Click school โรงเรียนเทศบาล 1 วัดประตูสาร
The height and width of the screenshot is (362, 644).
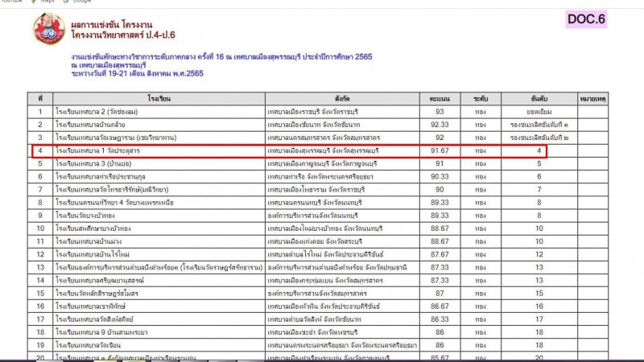click(x=97, y=150)
